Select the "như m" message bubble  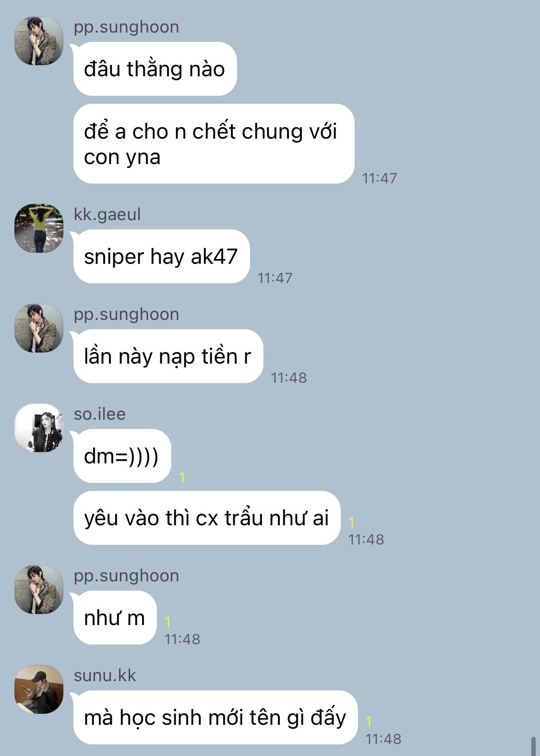click(x=115, y=618)
